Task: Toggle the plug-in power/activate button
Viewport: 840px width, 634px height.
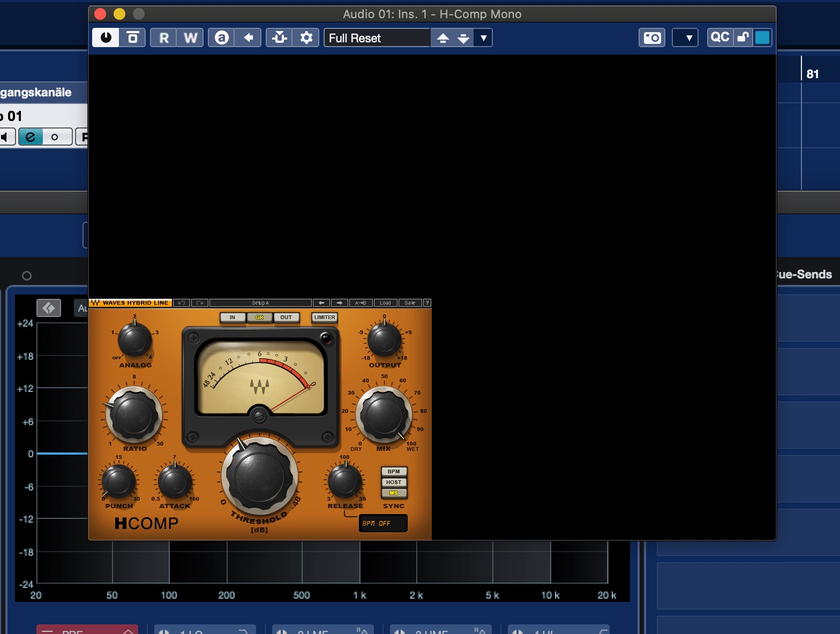Action: [106, 37]
